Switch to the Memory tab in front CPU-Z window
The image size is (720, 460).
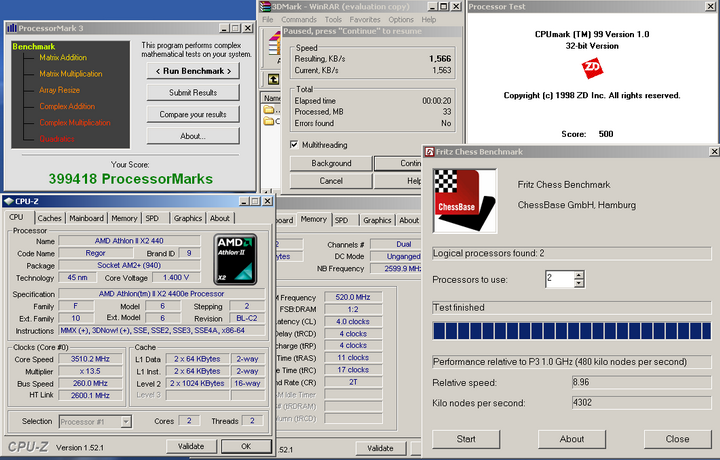(x=124, y=218)
